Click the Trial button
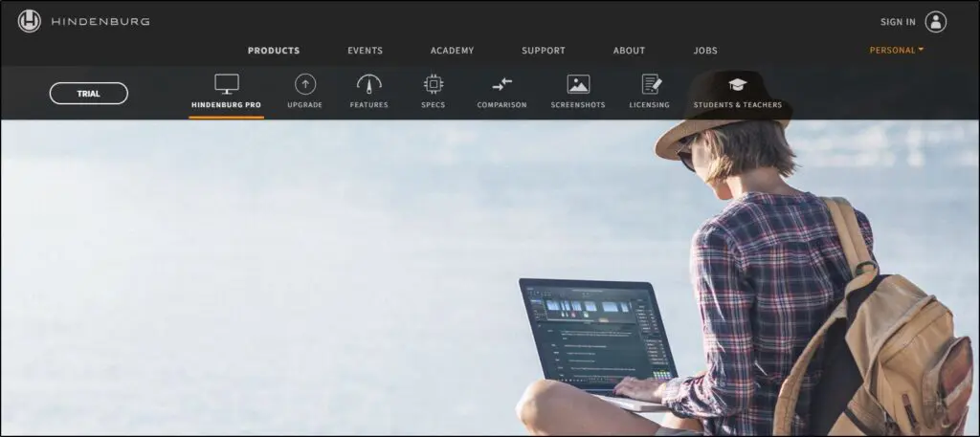980x437 pixels. point(89,94)
